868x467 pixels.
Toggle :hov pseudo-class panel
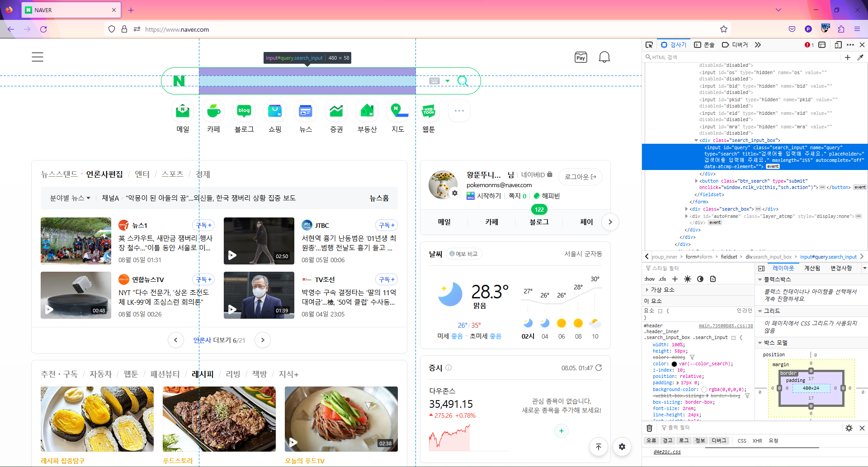(649, 279)
